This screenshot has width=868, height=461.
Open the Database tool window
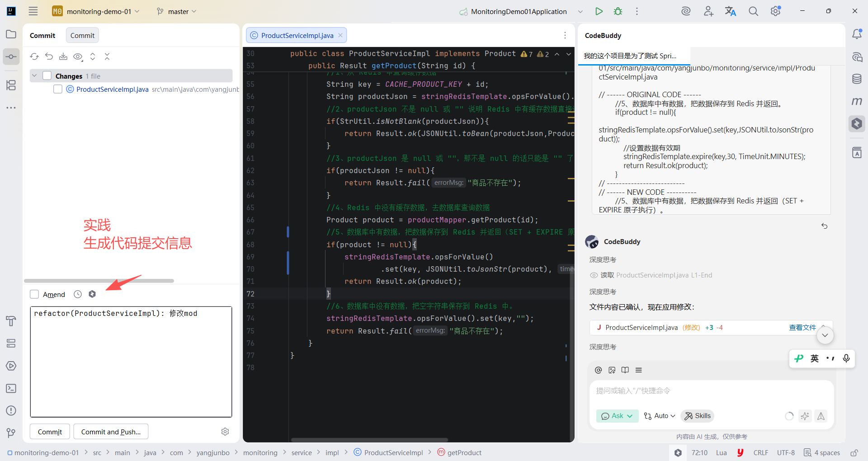pyautogui.click(x=857, y=79)
